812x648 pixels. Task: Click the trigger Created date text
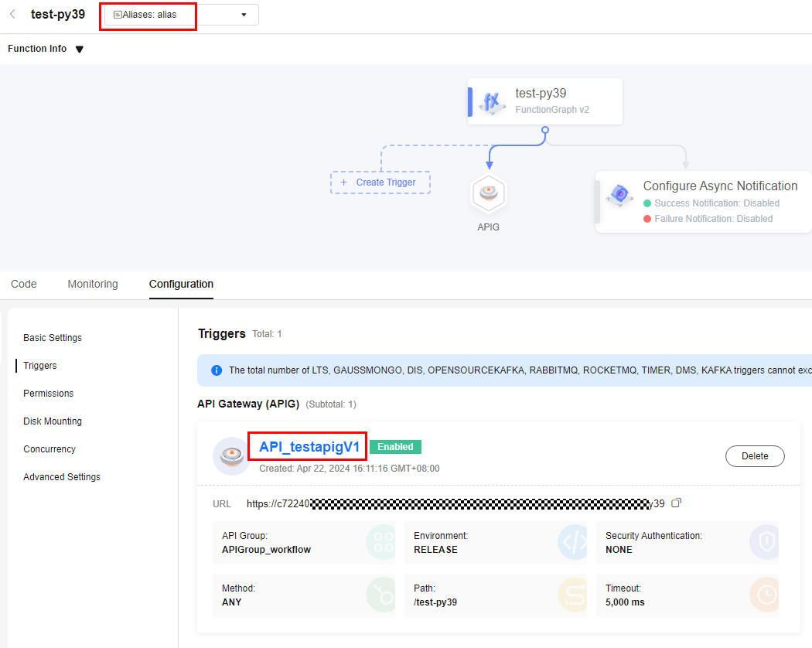click(349, 469)
